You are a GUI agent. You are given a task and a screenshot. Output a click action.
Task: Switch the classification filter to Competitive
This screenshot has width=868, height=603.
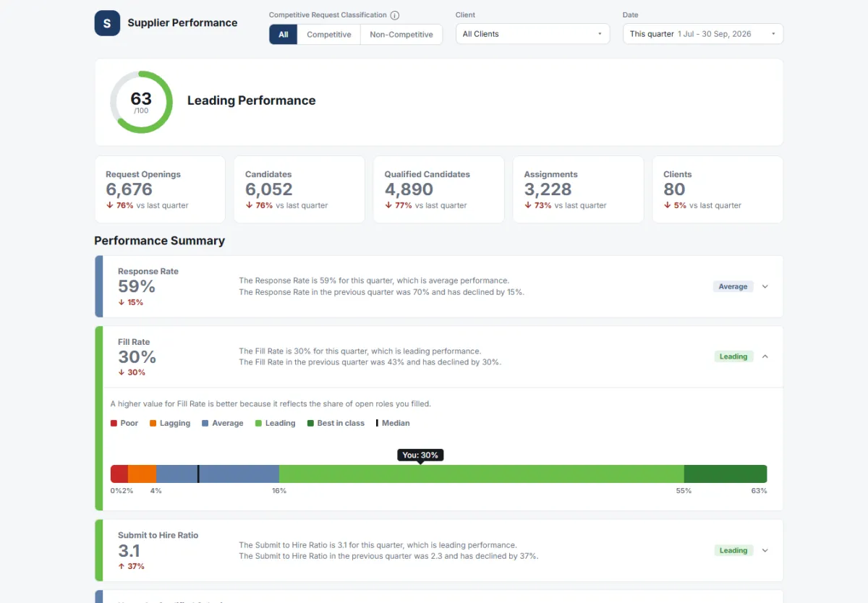[329, 35]
